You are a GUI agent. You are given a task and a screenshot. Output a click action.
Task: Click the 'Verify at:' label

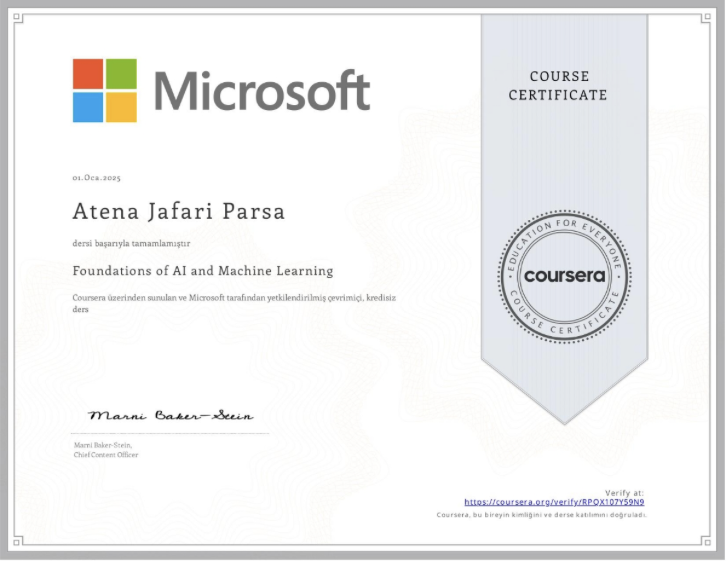tap(626, 494)
